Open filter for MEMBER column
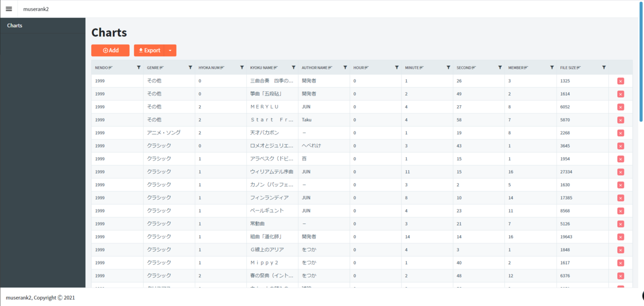Image resolution: width=644 pixels, height=306 pixels. point(552,68)
